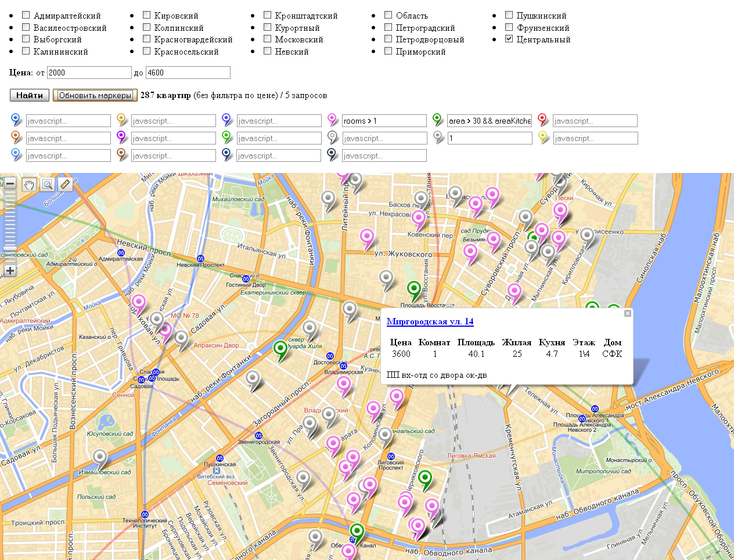This screenshot has width=734, height=560.
Task: Click the map zoom-out minus button
Action: [x=10, y=184]
